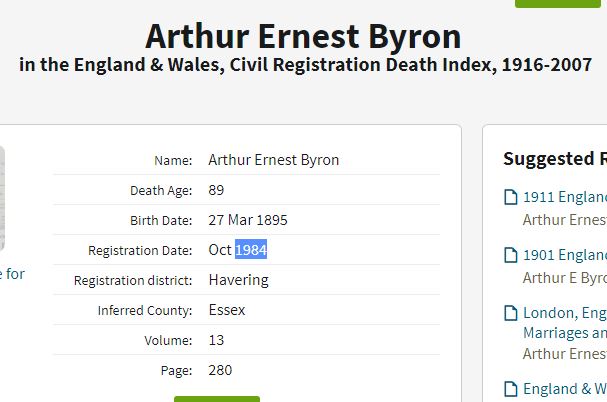607x402 pixels.
Task: Click the record image thumbnail at left
Action: click(x=2, y=198)
